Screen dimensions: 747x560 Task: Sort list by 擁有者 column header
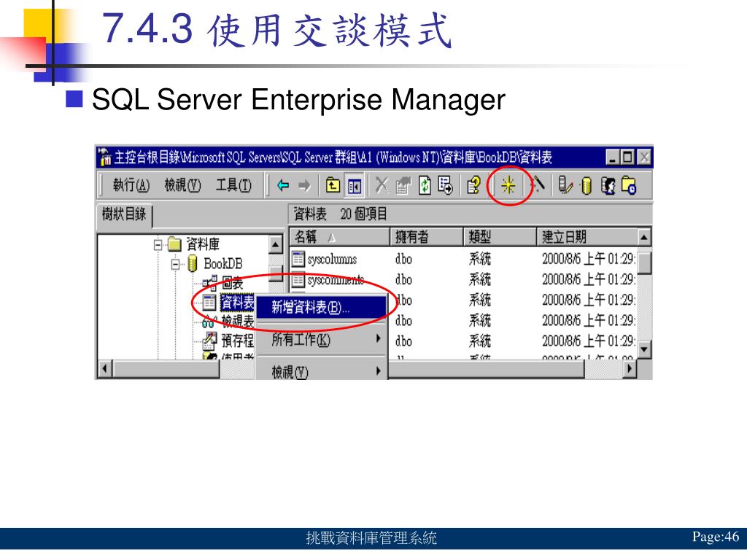coord(427,237)
